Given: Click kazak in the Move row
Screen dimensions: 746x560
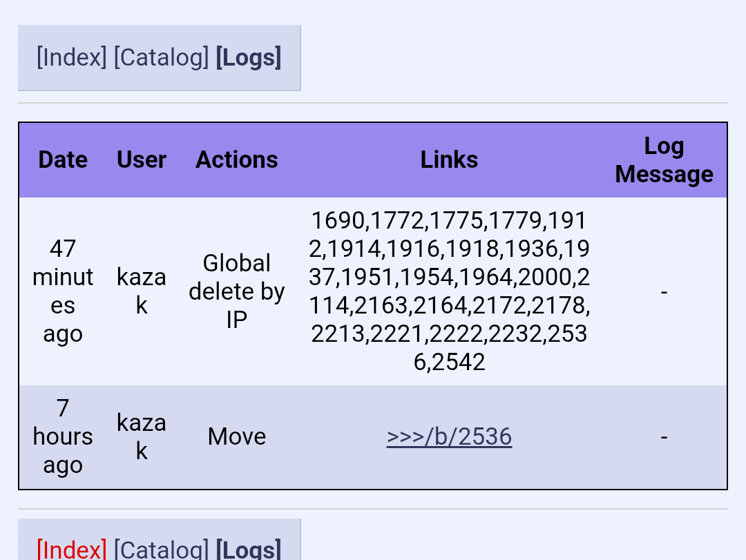Looking at the screenshot, I should coord(142,436).
